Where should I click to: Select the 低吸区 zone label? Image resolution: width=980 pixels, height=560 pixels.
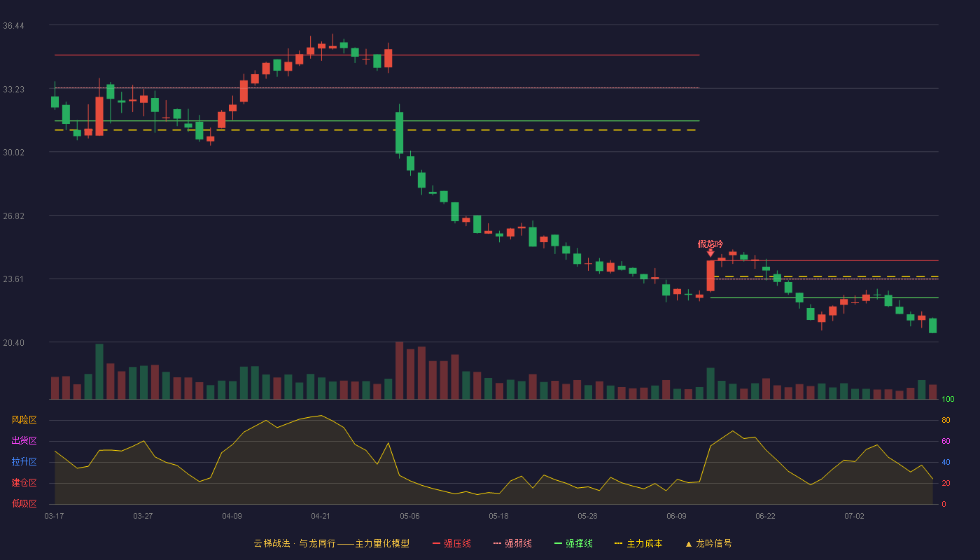click(x=24, y=503)
